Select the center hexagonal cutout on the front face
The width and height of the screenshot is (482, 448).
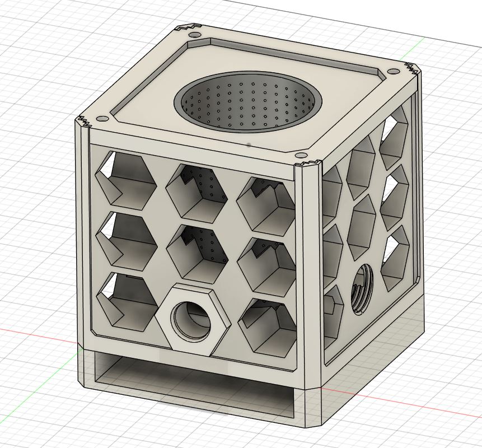click(x=196, y=251)
